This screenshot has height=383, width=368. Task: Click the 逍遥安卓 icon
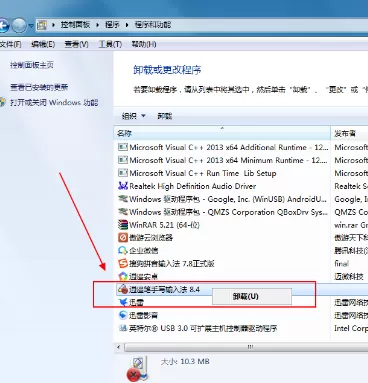coord(123,276)
